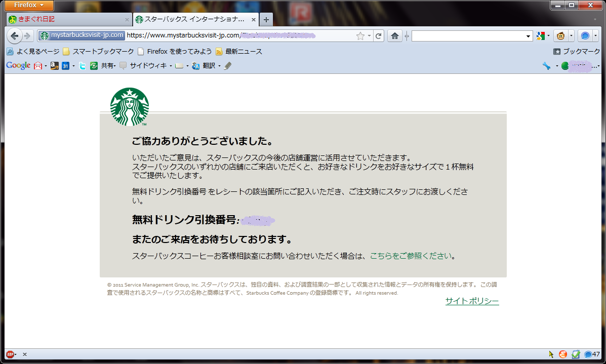Click the Adblock Plus ABP icon
The image size is (606, 364).
10,354
